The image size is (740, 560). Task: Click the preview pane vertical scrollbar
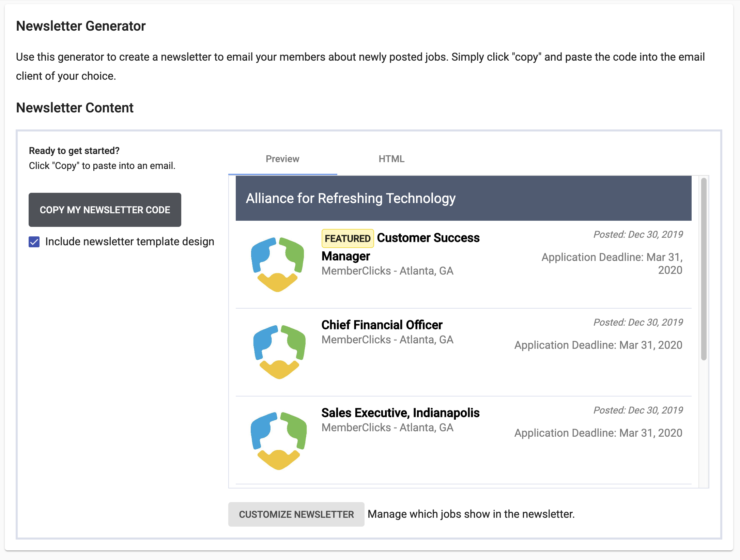[704, 269]
